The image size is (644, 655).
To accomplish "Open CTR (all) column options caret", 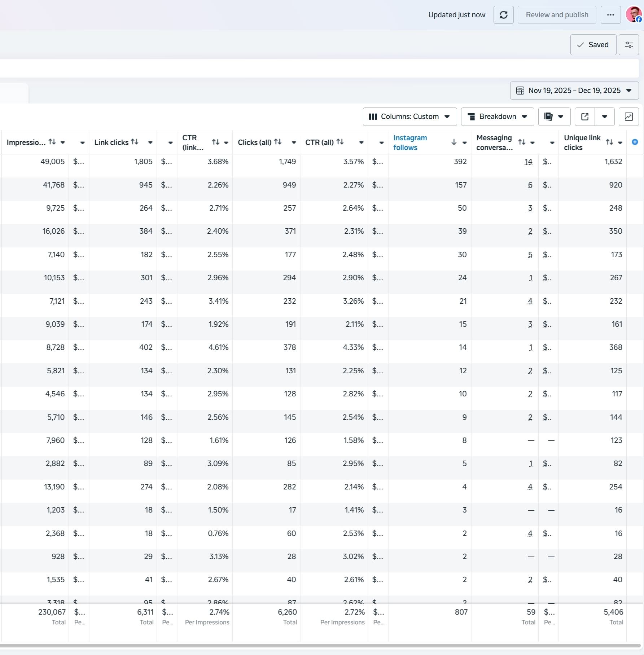I will pos(361,142).
